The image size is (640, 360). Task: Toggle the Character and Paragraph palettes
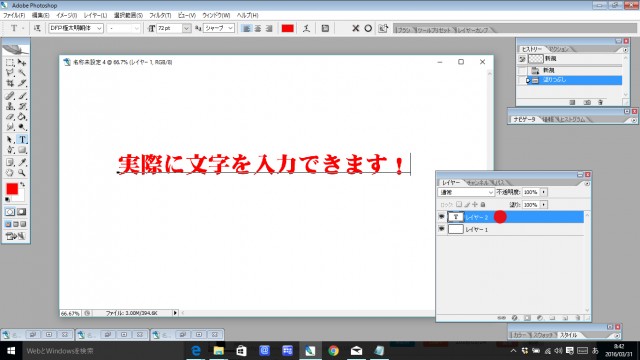(x=325, y=28)
